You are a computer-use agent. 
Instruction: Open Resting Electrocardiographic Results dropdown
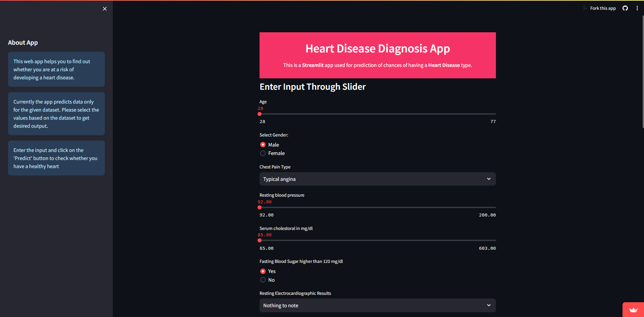[x=377, y=305]
